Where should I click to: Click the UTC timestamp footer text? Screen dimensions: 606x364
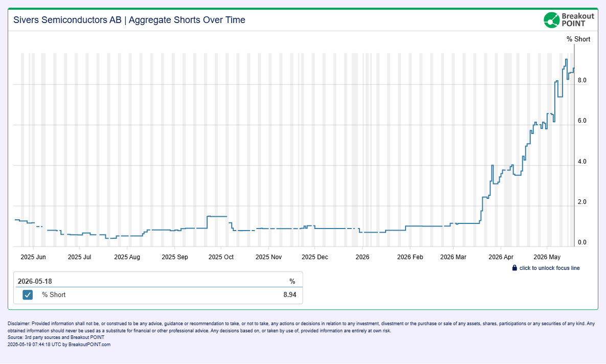pyautogui.click(x=59, y=344)
